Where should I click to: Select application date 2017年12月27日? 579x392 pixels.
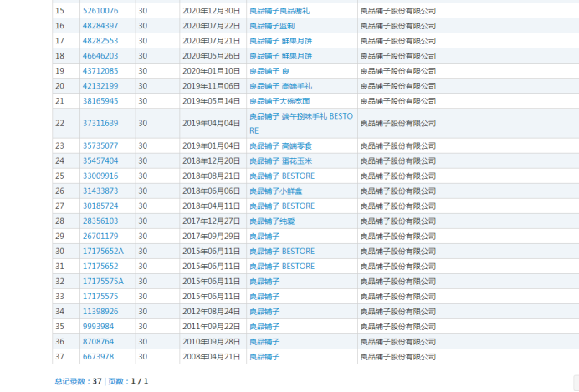(x=211, y=221)
